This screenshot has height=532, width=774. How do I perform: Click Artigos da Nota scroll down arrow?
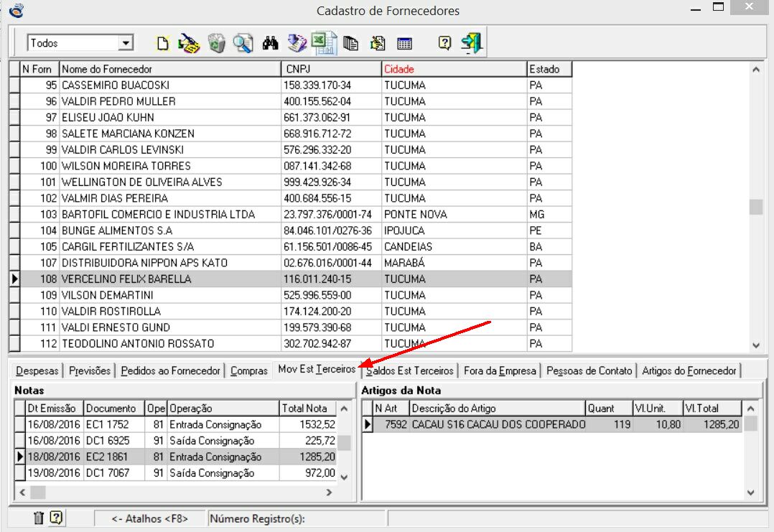click(x=751, y=492)
